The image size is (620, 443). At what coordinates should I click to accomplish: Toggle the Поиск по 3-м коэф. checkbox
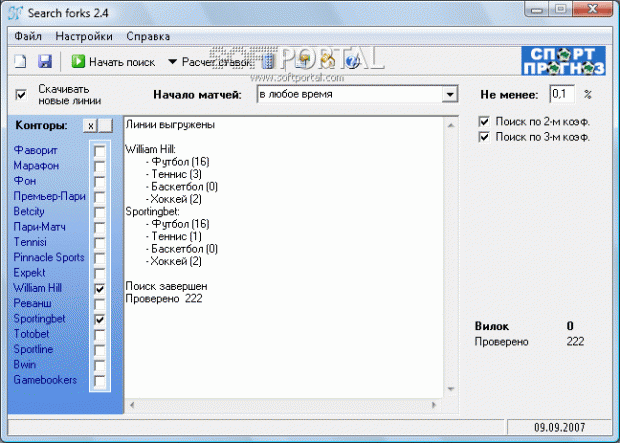click(484, 137)
